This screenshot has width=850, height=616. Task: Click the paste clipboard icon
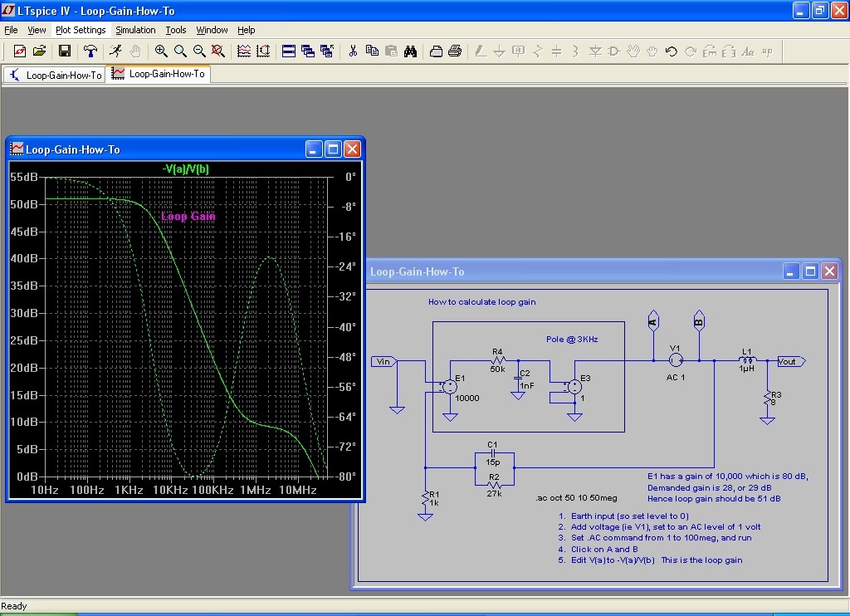point(391,51)
